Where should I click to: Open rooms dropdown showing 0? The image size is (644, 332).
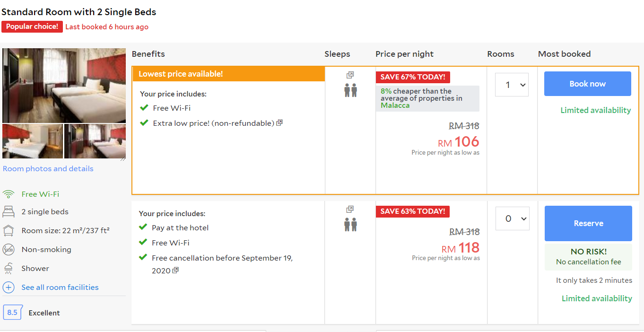[512, 218]
